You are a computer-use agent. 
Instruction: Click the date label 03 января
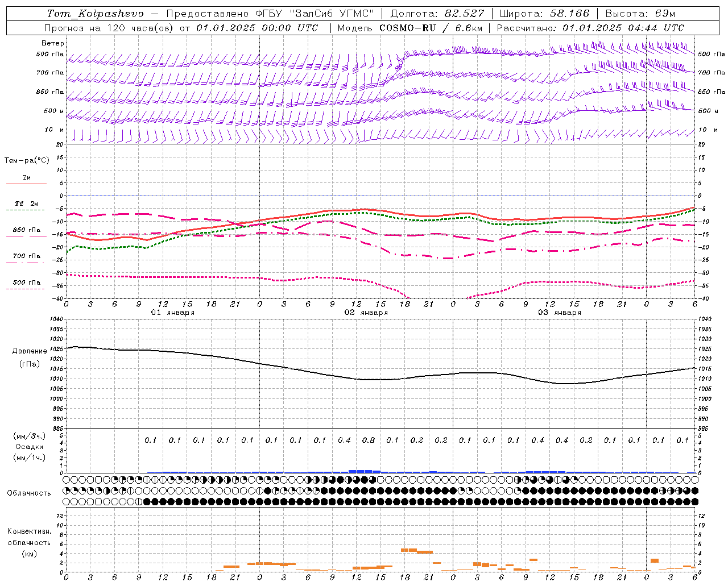click(x=560, y=313)
